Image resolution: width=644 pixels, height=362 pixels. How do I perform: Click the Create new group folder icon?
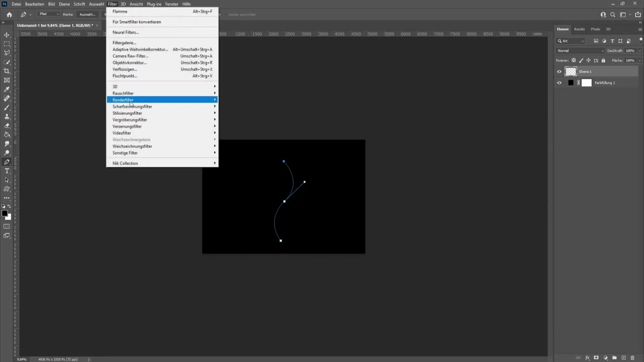coord(614,358)
